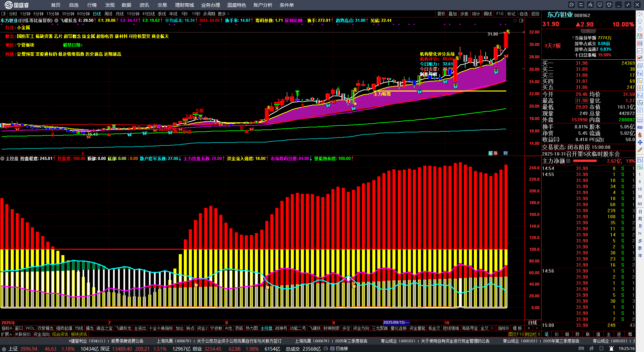Screen dimensions: 644x352
Task: Open the 交易 menu
Action: [162, 5]
